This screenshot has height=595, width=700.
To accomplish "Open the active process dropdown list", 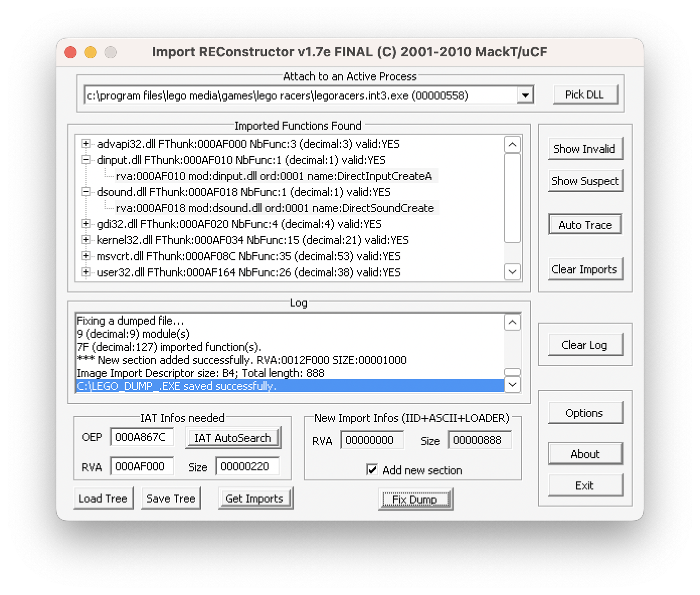I will (525, 95).
